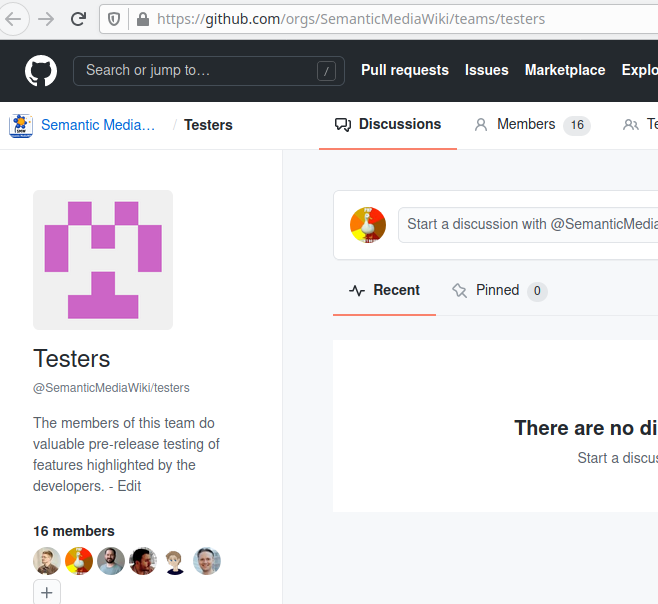Viewport: 658px width, 604px height.
Task: Open the fourth member avatar, man in profile
Action: click(143, 561)
